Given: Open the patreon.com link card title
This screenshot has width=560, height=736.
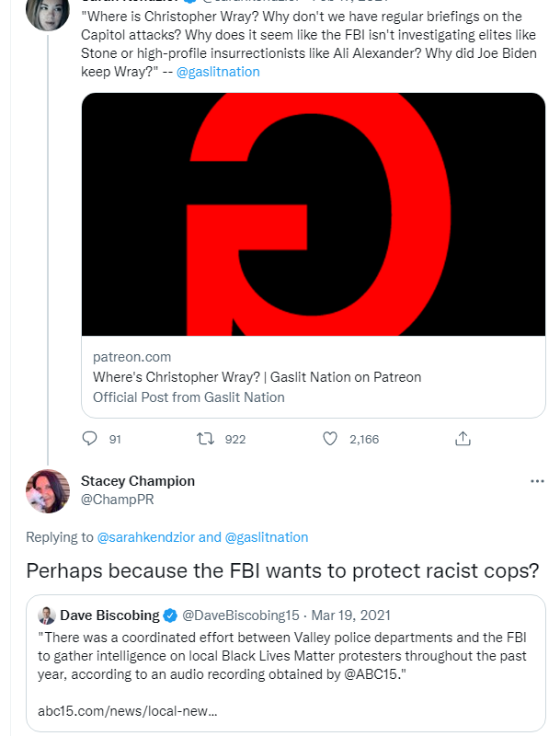Looking at the screenshot, I should tap(257, 377).
